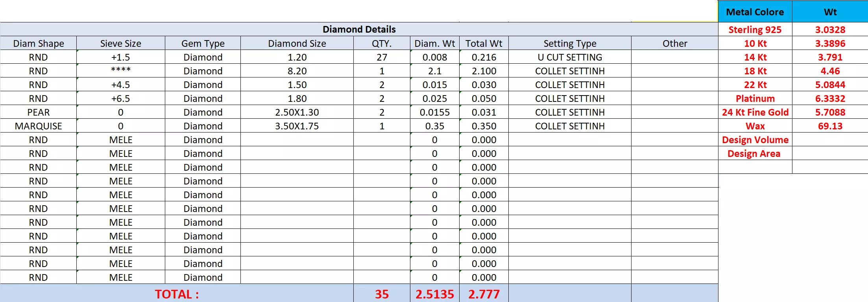Select the 'Design Volume' label cell
The height and width of the screenshot is (302, 868).
(755, 140)
